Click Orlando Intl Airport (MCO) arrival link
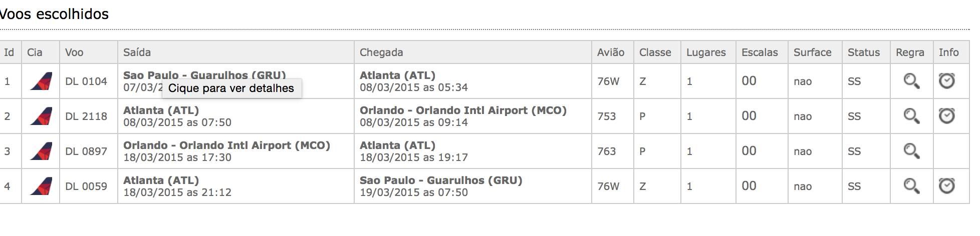The width and height of the screenshot is (980, 236). [x=463, y=110]
